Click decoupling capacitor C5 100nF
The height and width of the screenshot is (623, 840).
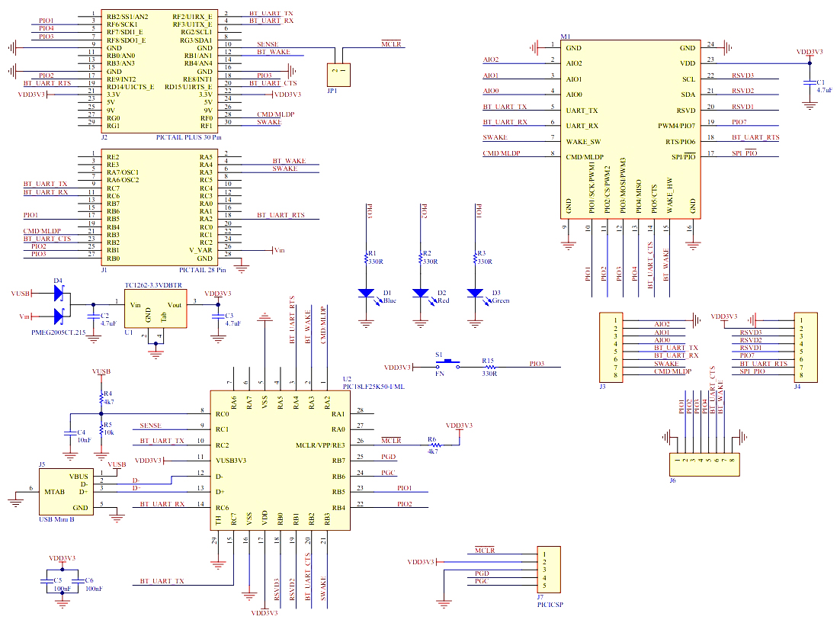point(47,582)
